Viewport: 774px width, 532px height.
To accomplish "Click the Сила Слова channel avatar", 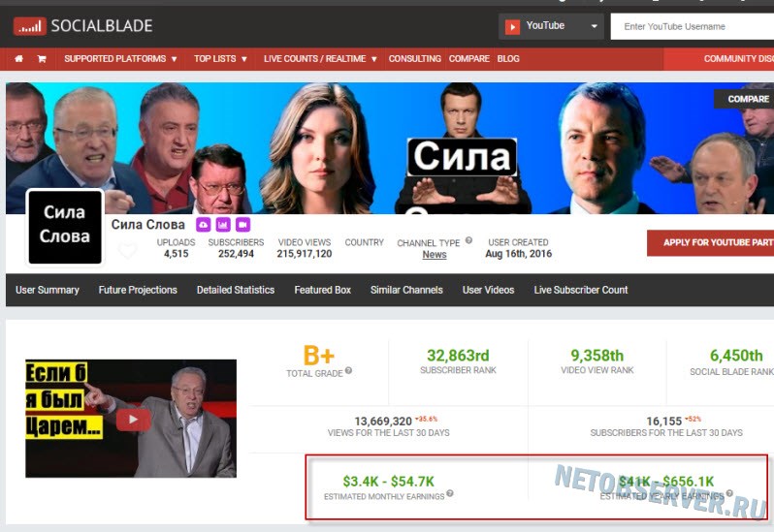I will click(x=65, y=227).
